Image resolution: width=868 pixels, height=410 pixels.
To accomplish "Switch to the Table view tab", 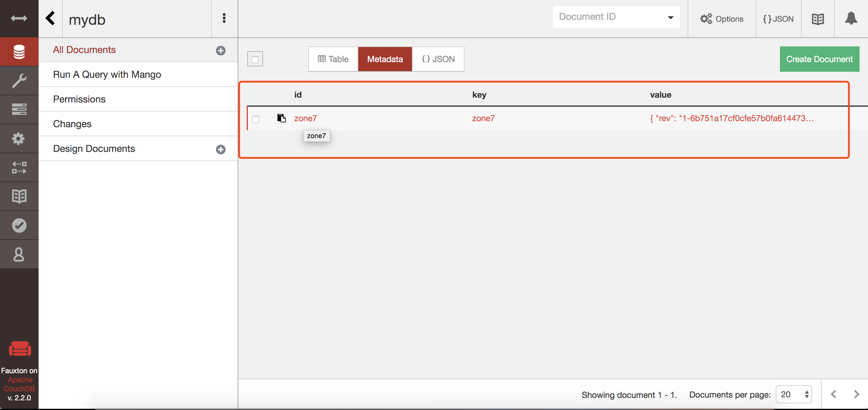I will pyautogui.click(x=333, y=59).
